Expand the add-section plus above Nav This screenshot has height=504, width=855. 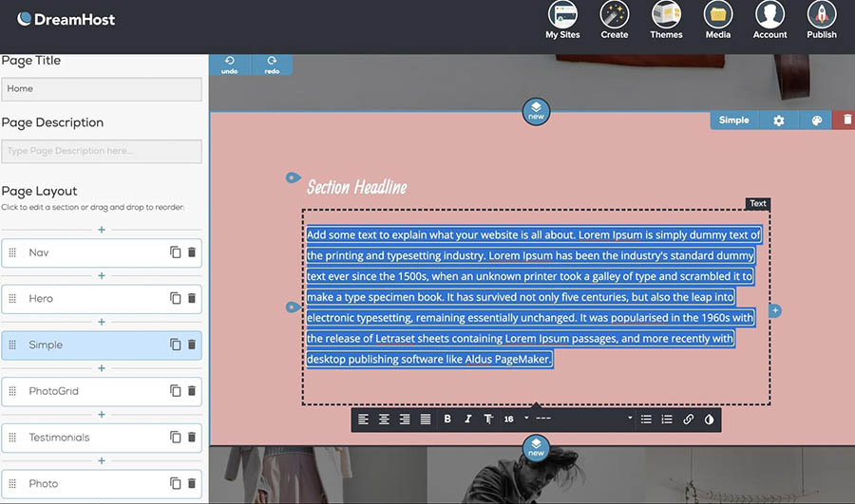(x=102, y=230)
